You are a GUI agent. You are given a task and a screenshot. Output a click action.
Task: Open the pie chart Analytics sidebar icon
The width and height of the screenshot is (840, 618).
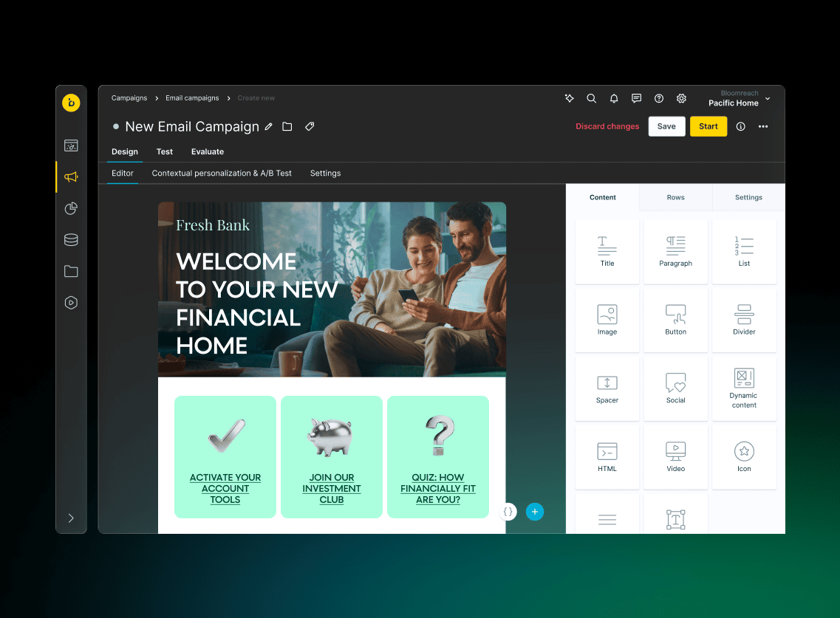(71, 209)
